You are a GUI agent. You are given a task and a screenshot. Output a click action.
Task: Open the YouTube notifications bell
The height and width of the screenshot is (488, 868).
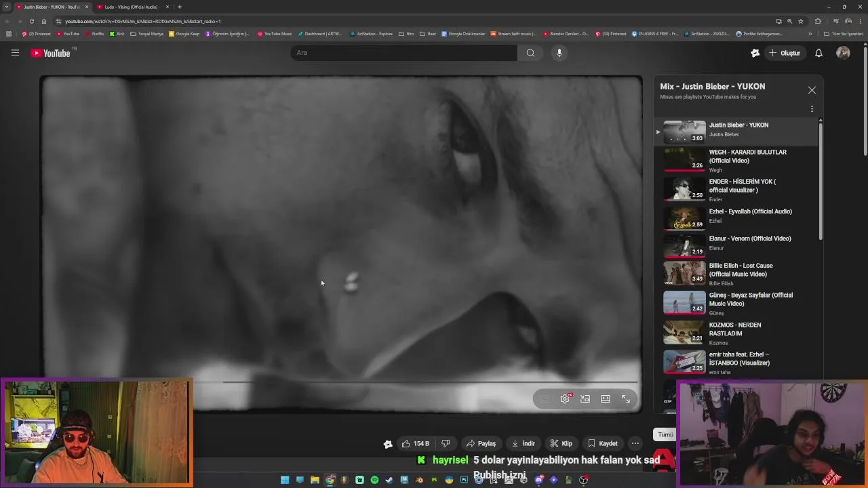(818, 53)
